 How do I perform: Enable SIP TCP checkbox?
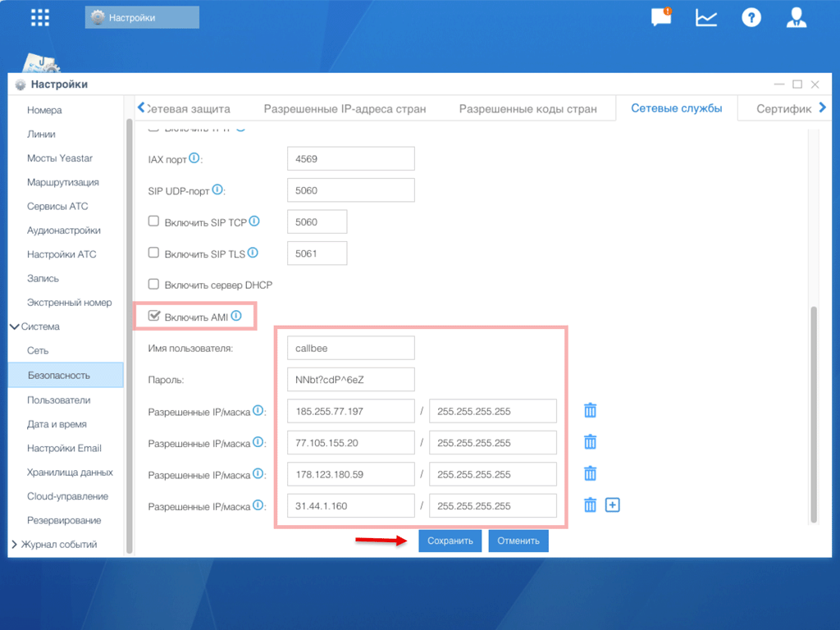pos(153,221)
